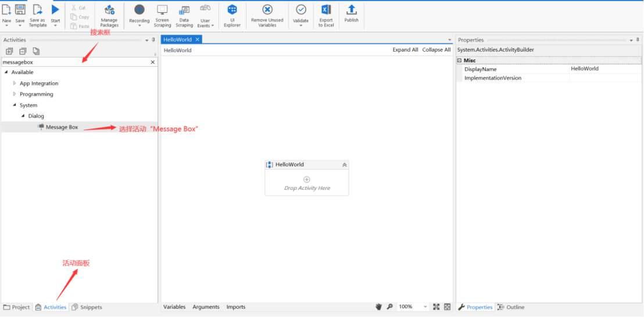
Task: Pin the Properties panel
Action: [x=638, y=40]
